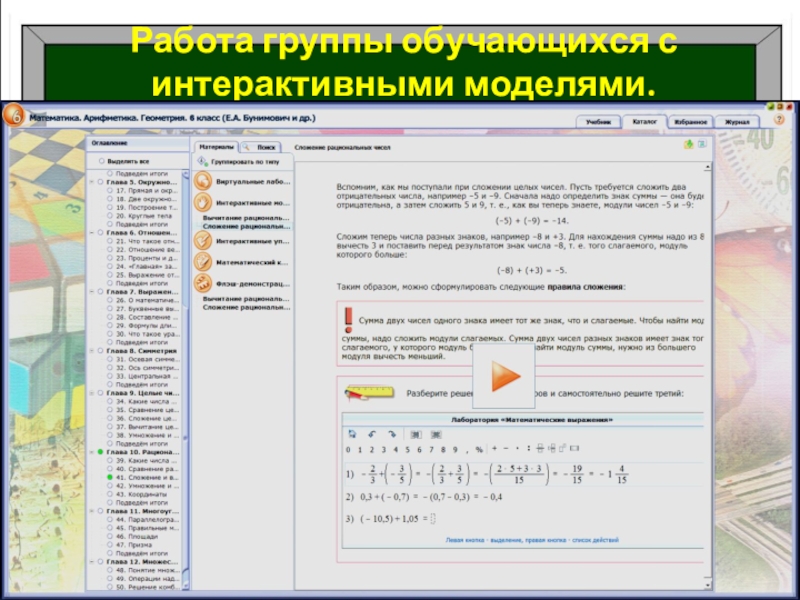Collapse the Глава 5. Окружно… node
The image size is (800, 600).
pyautogui.click(x=92, y=182)
